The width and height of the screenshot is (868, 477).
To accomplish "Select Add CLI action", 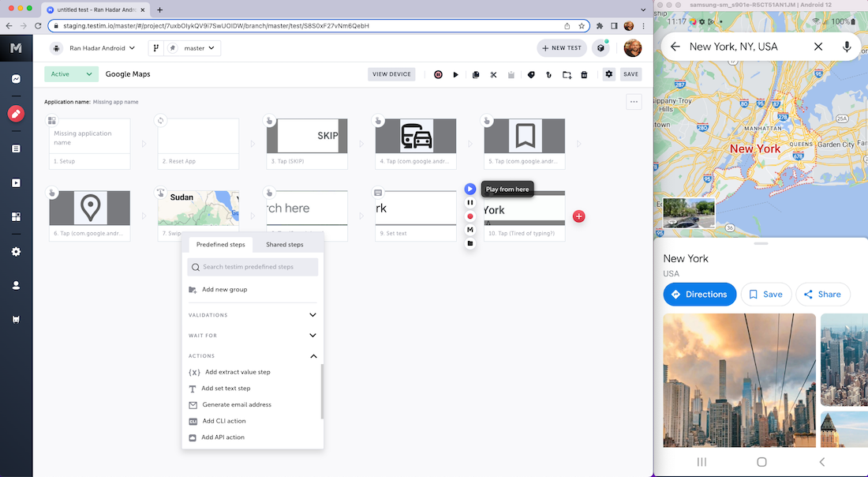I will (223, 421).
